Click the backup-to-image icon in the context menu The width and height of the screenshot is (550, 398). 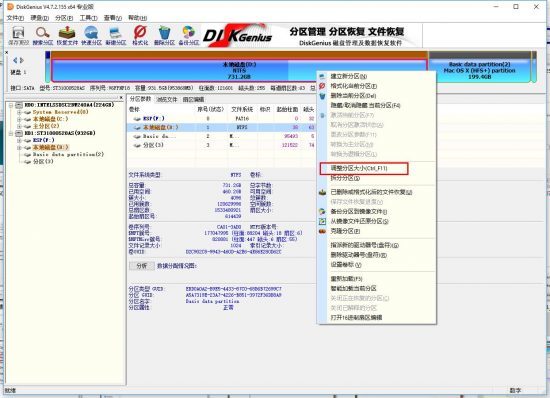pos(322,211)
